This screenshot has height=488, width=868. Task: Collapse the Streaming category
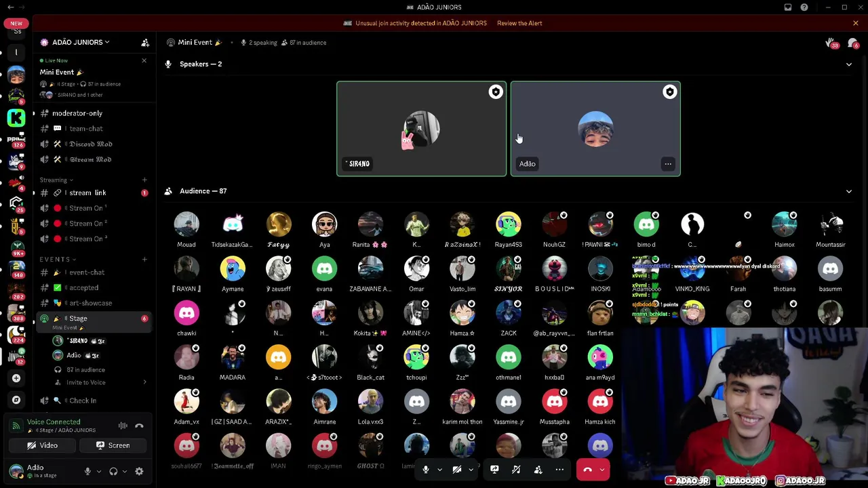(58, 180)
